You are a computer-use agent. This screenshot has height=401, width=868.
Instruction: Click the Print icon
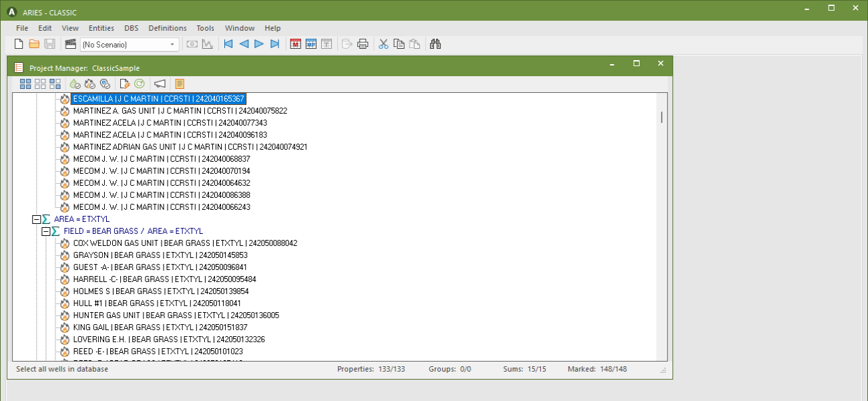click(363, 44)
